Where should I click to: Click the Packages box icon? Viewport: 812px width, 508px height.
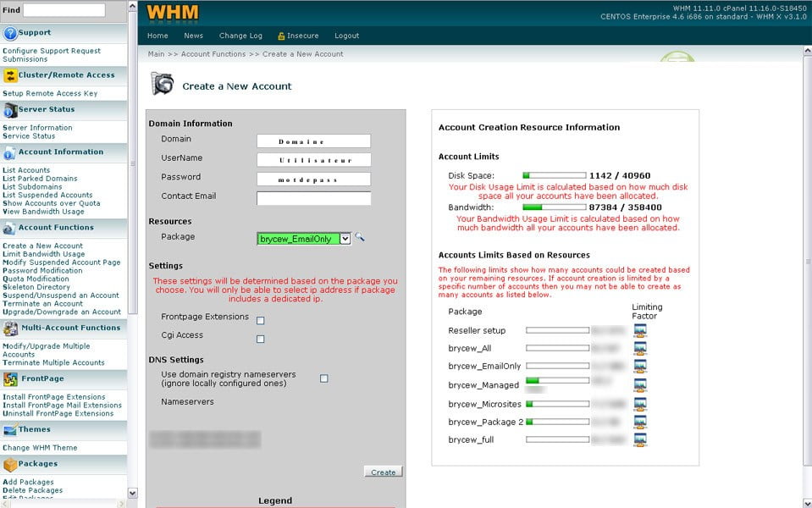10,465
